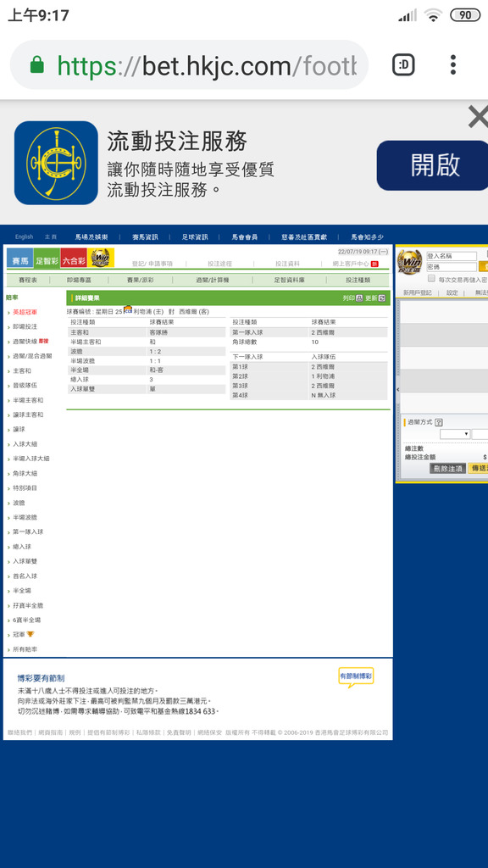Tap the yellow Win logo tab

coord(101,258)
